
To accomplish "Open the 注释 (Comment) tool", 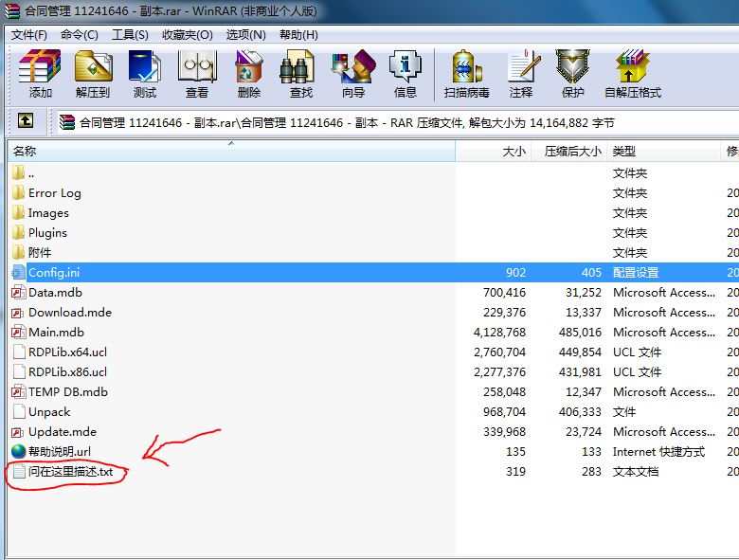I will point(522,66).
